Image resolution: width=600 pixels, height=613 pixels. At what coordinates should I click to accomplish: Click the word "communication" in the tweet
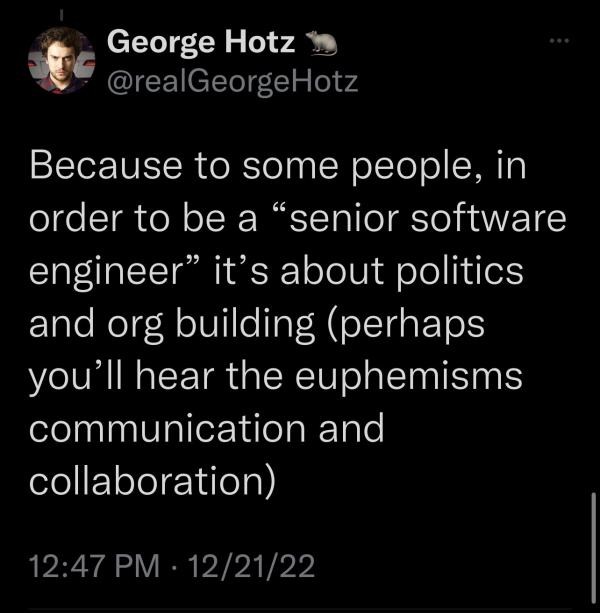tap(167, 429)
